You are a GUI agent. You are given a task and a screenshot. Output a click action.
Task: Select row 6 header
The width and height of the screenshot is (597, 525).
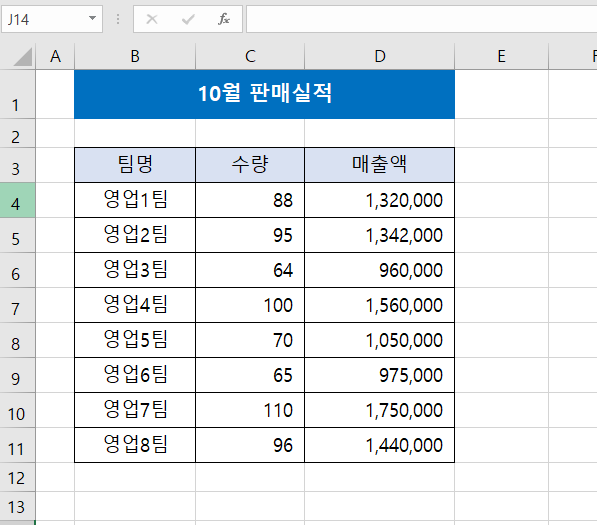(18, 270)
